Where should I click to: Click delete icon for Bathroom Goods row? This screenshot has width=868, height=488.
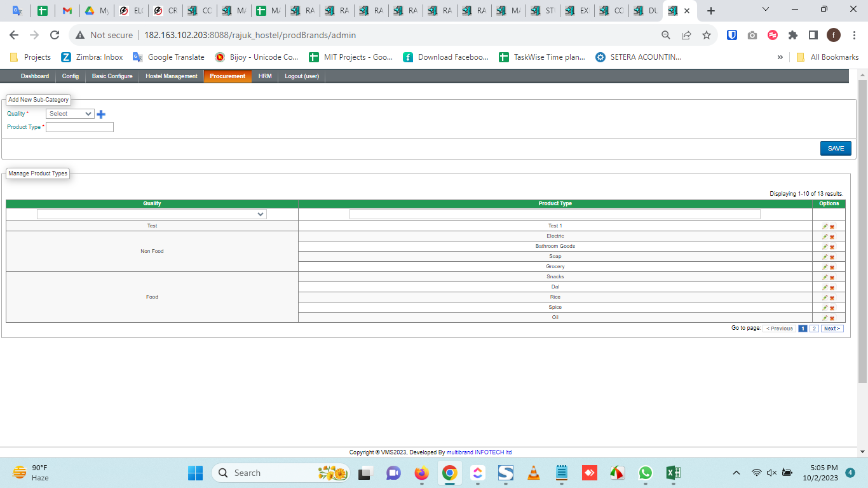(832, 247)
